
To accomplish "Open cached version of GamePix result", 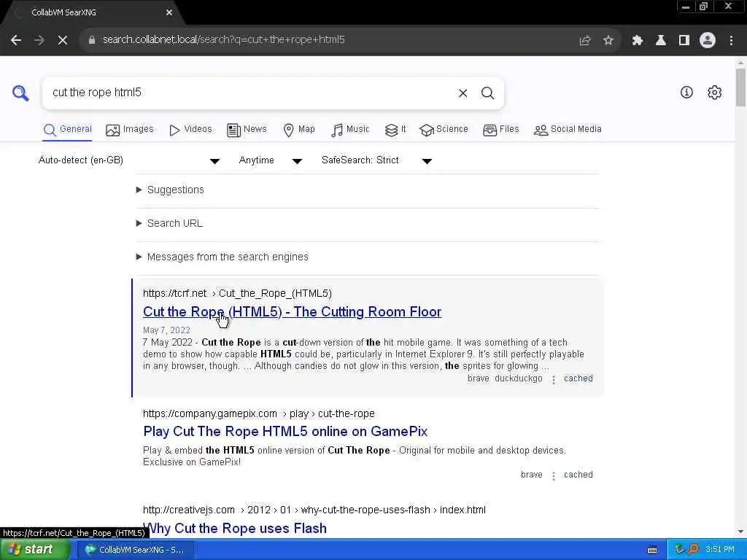I will [x=578, y=475].
